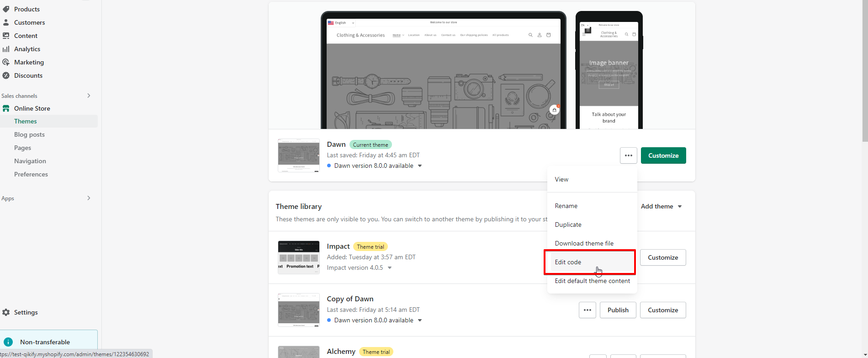Viewport: 868px width, 358px height.
Task: Open Discounts section
Action: click(x=28, y=75)
